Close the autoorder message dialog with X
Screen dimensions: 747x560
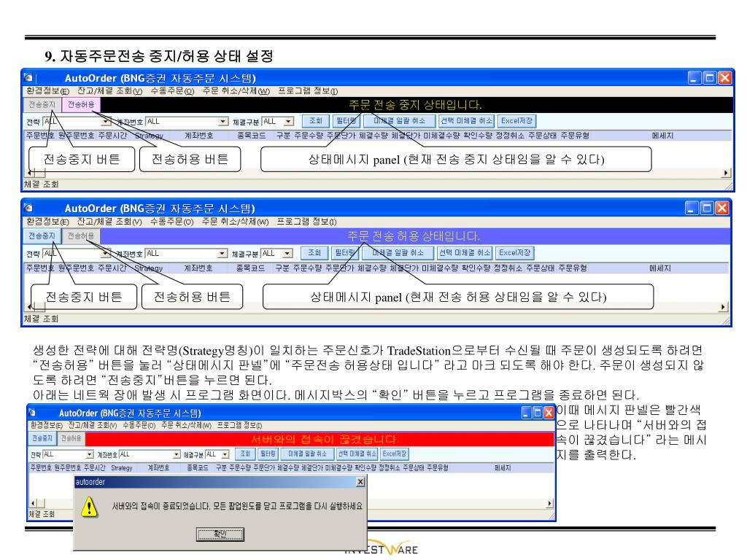coord(360,482)
